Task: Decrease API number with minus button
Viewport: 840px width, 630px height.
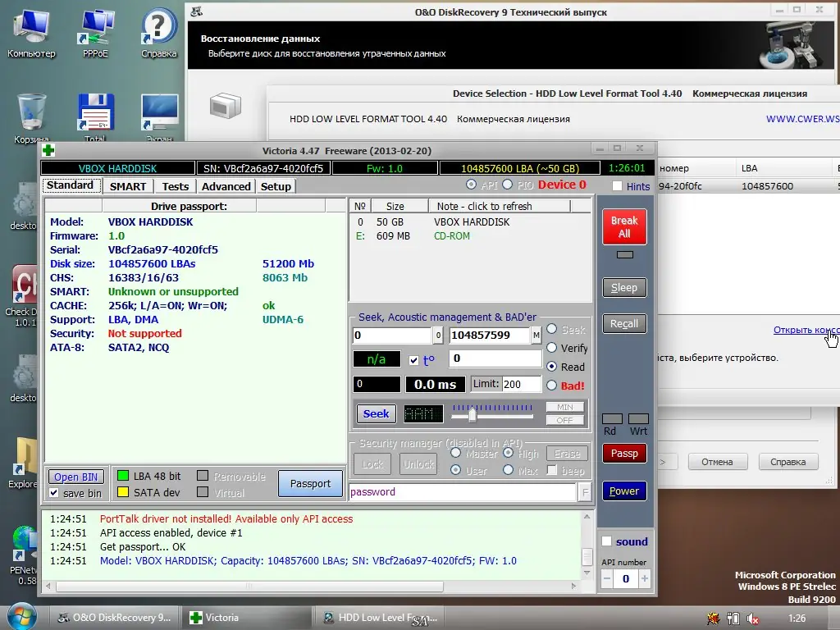Action: click(x=607, y=578)
